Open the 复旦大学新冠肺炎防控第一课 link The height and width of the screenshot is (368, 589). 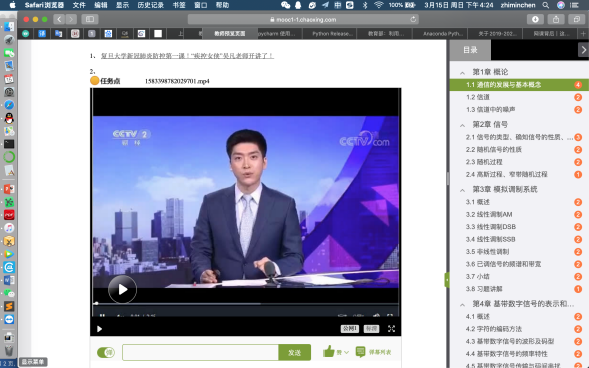pyautogui.click(x=187, y=56)
